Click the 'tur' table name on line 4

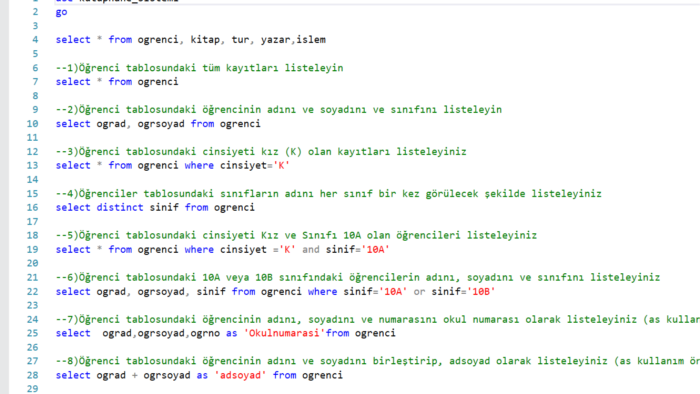tap(240, 40)
